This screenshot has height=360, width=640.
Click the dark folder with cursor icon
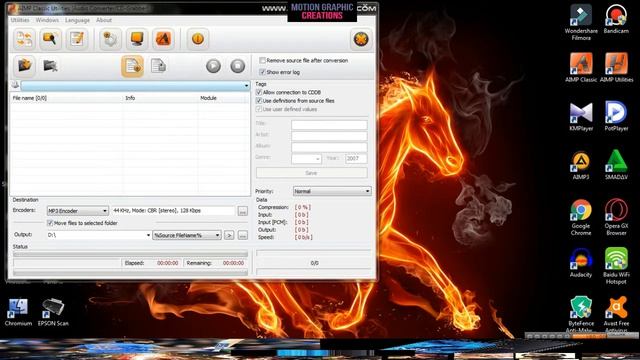pos(50,66)
